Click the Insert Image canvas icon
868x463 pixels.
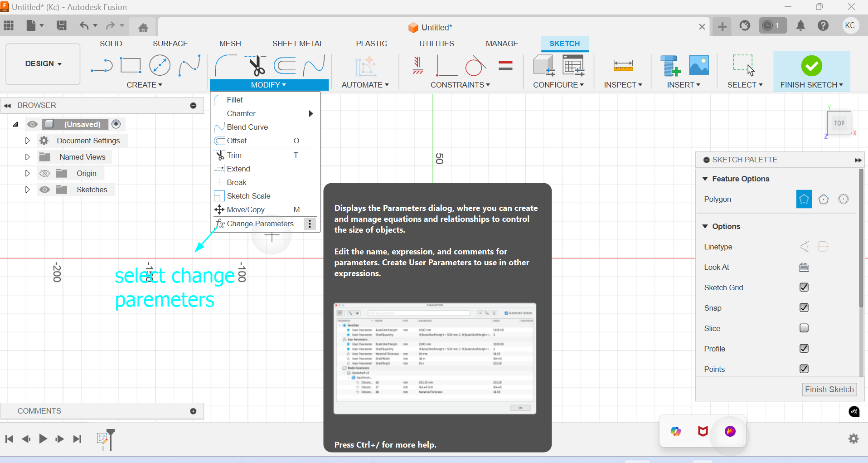698,65
